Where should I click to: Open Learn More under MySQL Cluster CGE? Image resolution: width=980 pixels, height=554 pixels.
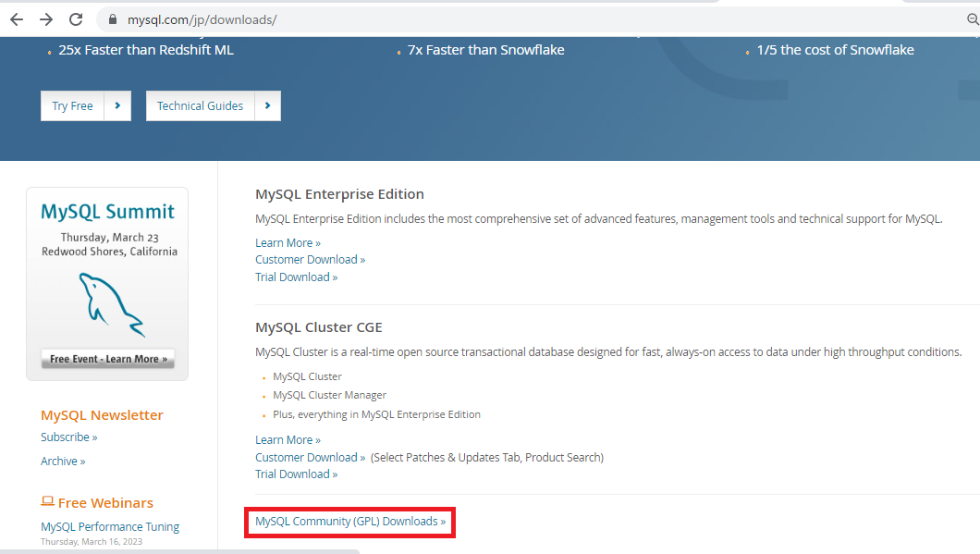coord(288,439)
